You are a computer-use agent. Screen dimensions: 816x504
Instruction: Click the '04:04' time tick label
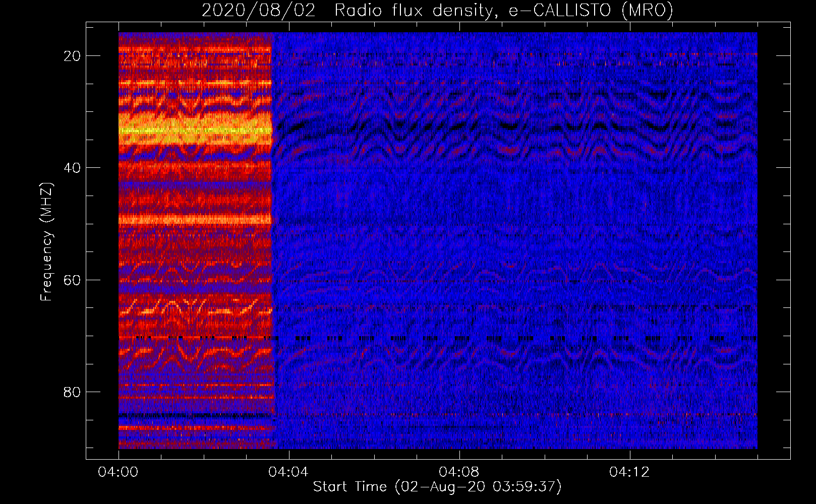288,472
